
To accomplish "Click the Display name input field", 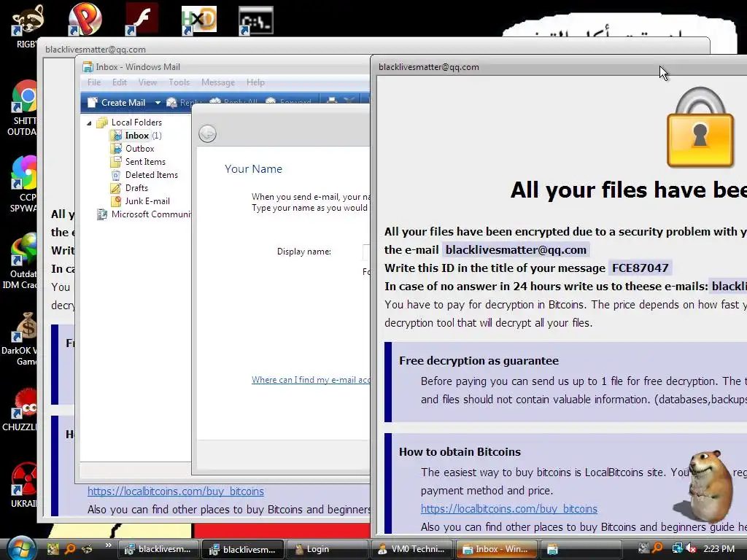I will [366, 252].
